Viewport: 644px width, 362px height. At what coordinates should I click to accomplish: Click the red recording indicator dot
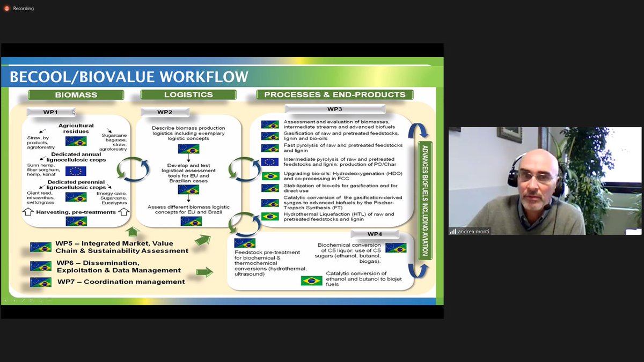6,9
